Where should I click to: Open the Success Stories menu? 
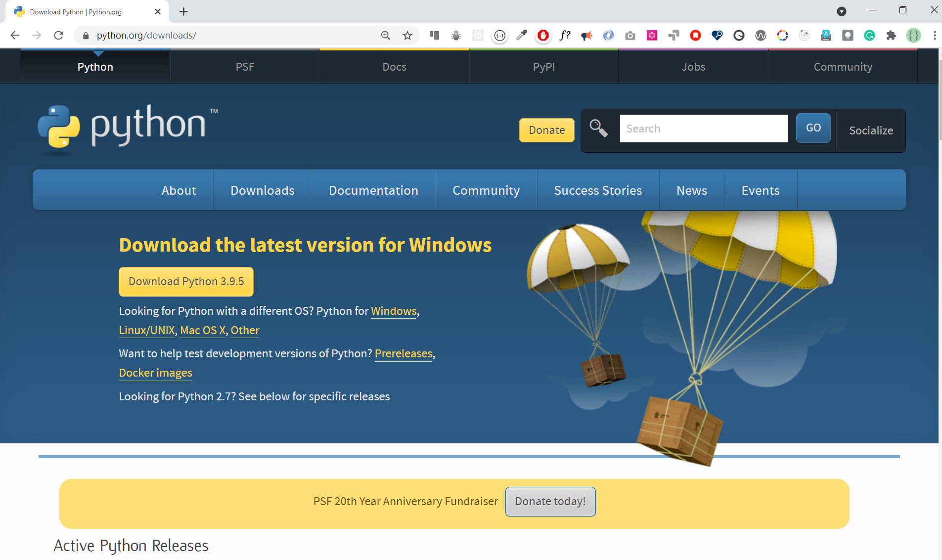click(x=598, y=190)
